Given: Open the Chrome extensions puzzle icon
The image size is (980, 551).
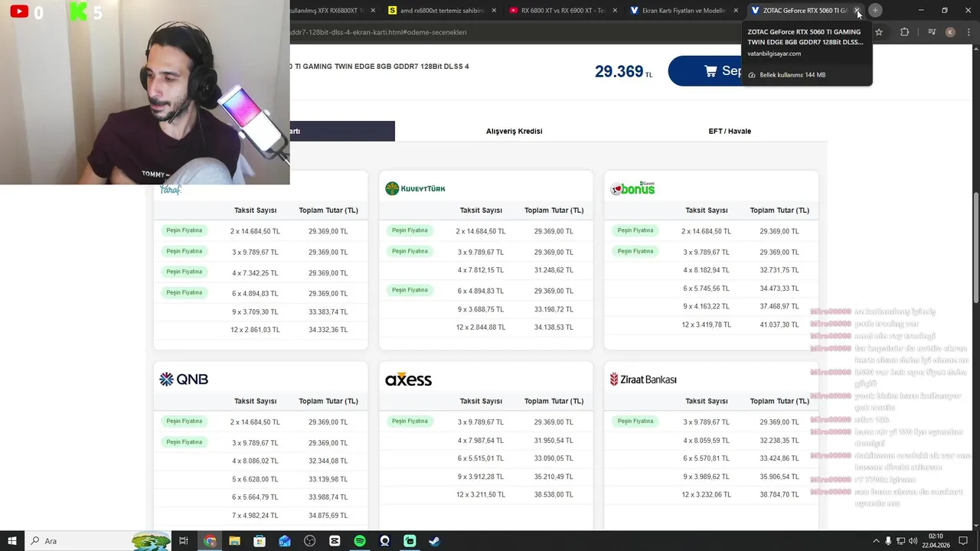Looking at the screenshot, I should 905,32.
